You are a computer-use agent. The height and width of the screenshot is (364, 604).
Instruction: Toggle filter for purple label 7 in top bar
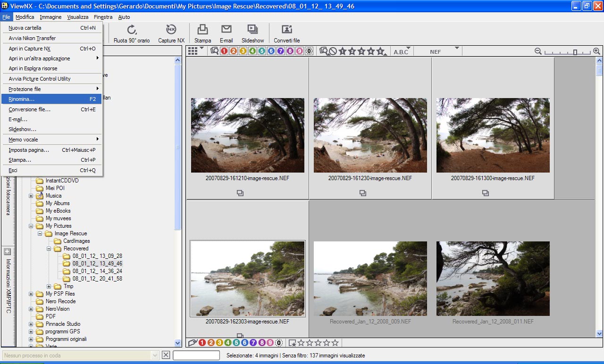281,51
